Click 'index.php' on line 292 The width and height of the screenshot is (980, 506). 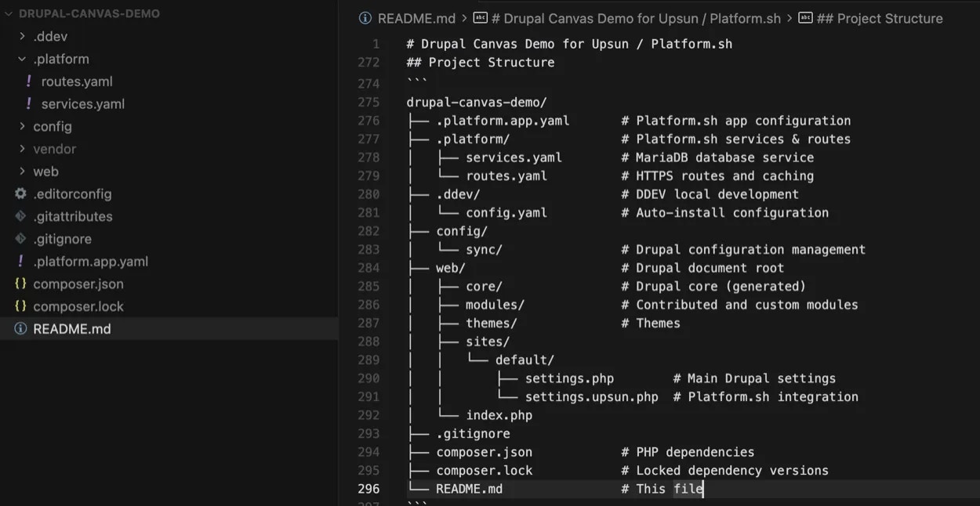coord(499,415)
